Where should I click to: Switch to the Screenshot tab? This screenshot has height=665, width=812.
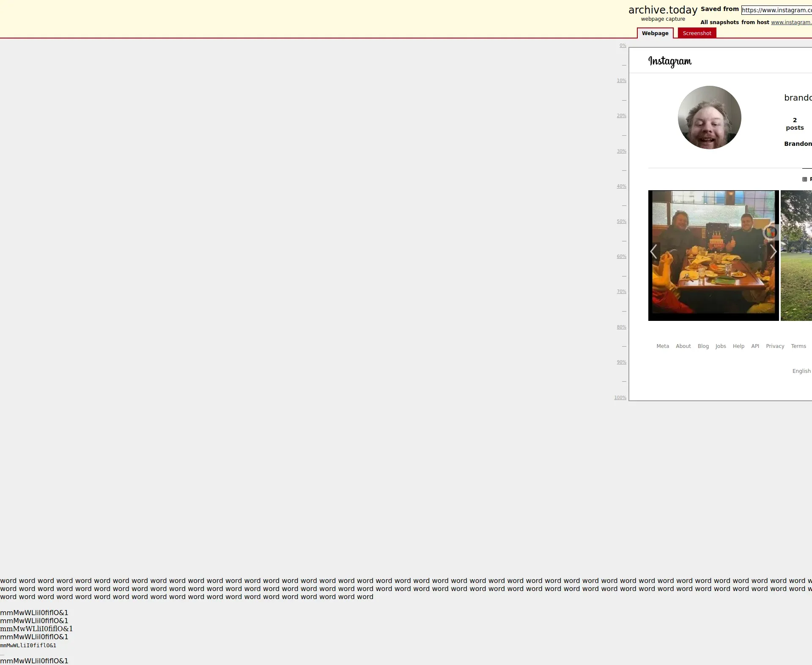[x=697, y=33]
